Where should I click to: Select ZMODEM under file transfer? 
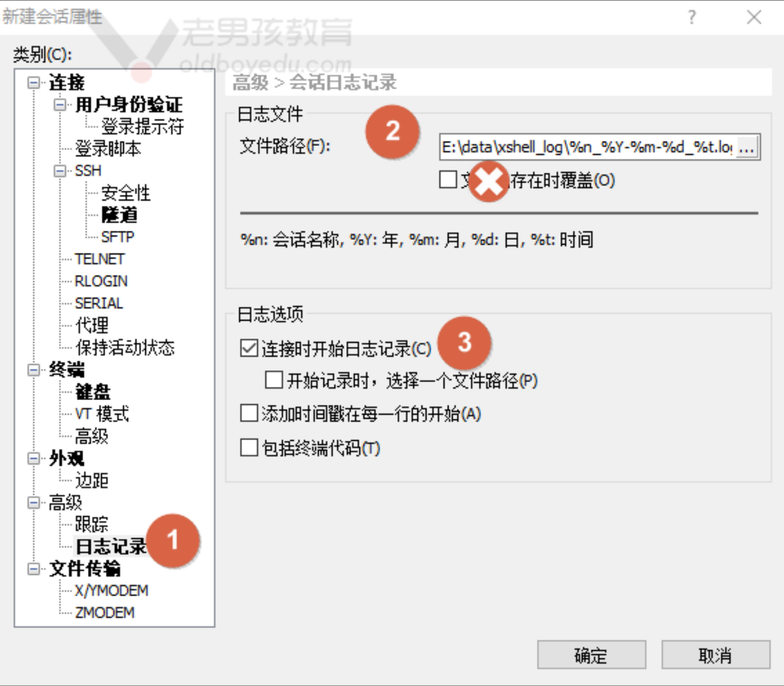coord(105,612)
